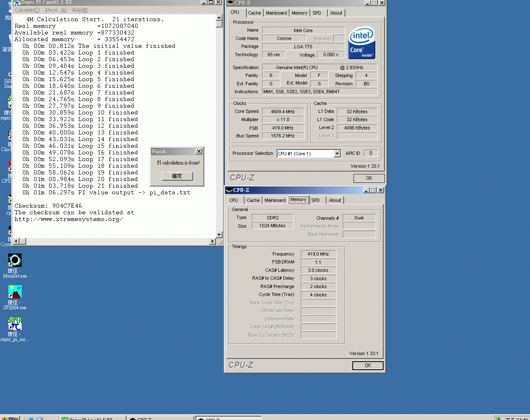The image size is (530, 420).
Task: Click the memory Type value DDR2
Action: (x=273, y=218)
